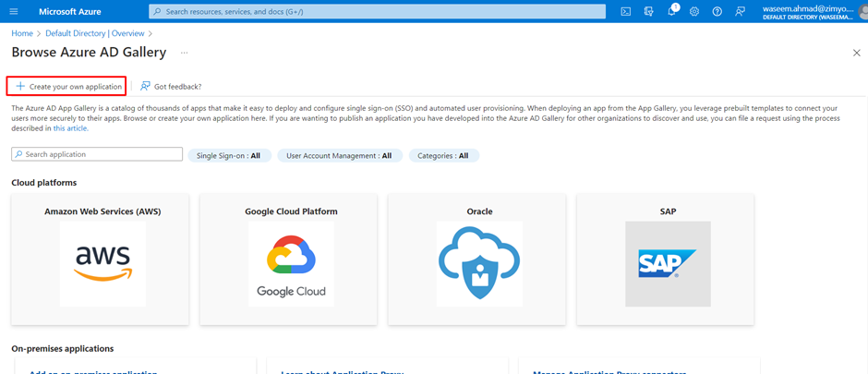Click the On-premises applications heading
The image size is (868, 374).
click(63, 348)
